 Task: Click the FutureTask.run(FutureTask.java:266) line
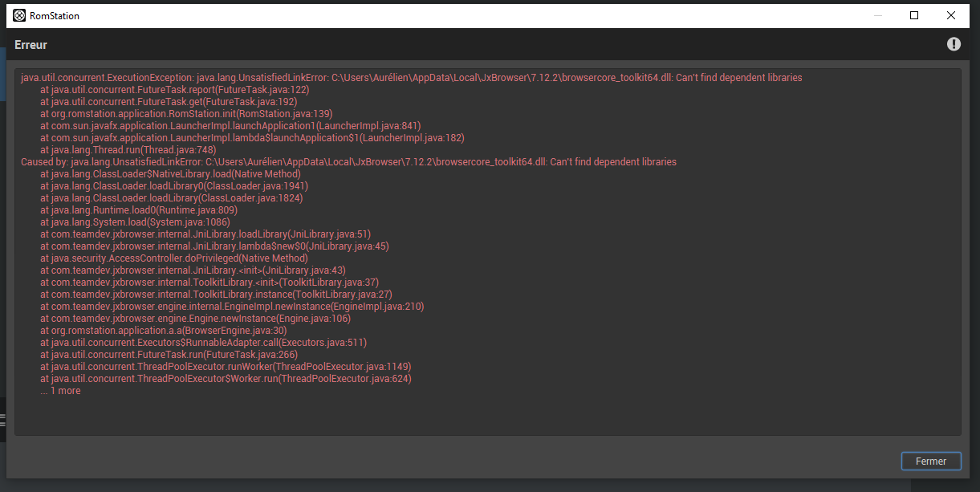pyautogui.click(x=169, y=355)
